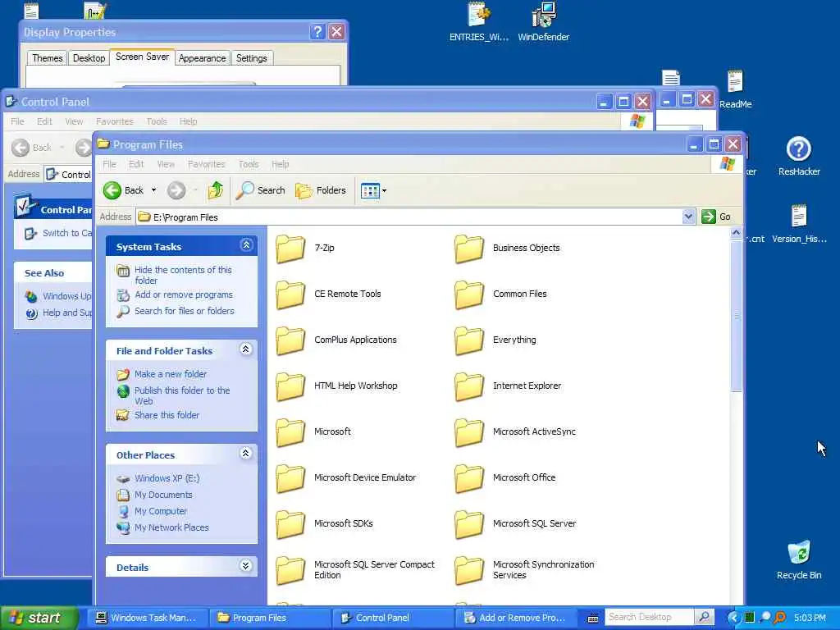Click Search for files or folders link
The width and height of the screenshot is (840, 630).
(x=185, y=311)
